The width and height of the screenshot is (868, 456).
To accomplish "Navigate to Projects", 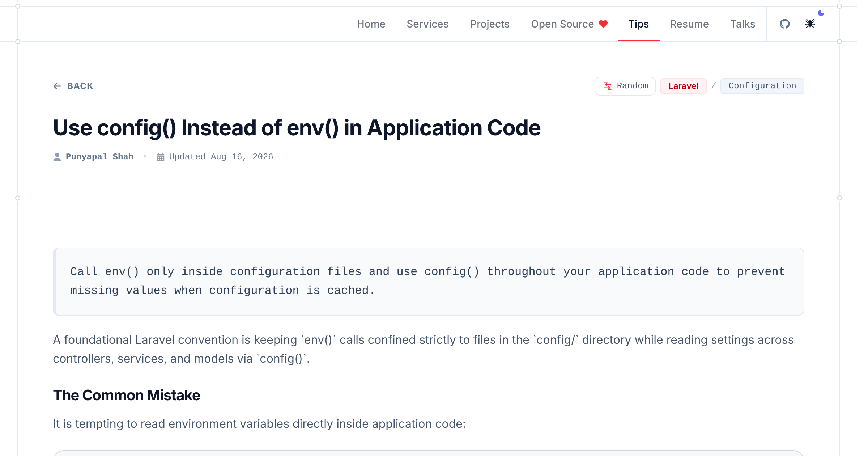I will point(490,24).
